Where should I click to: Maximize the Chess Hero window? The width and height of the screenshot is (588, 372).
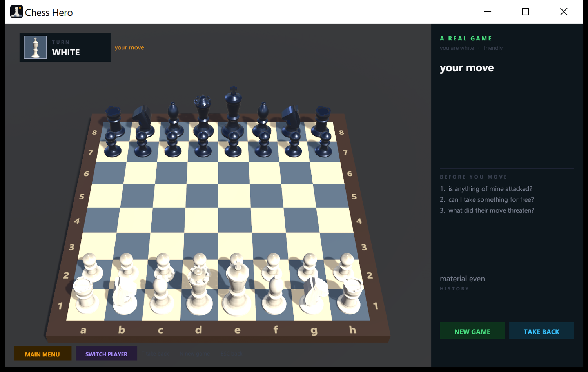tap(525, 12)
